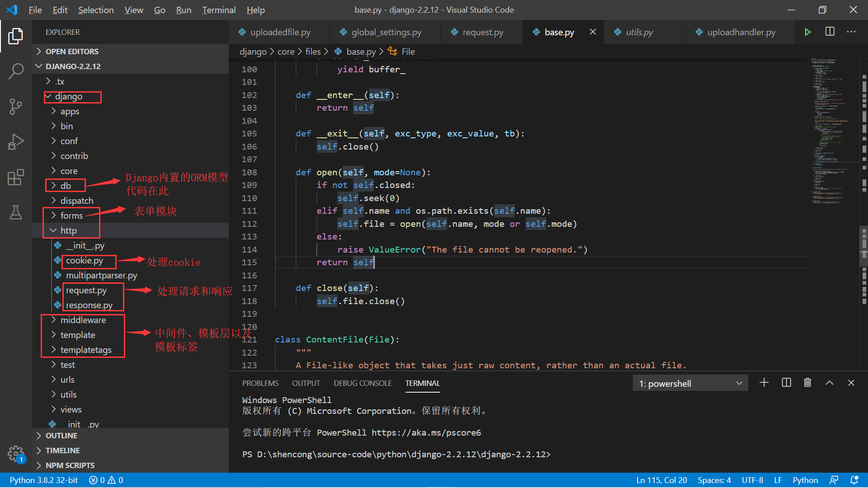Show errors and warnings count
The width and height of the screenshot is (868, 488).
[x=106, y=480]
